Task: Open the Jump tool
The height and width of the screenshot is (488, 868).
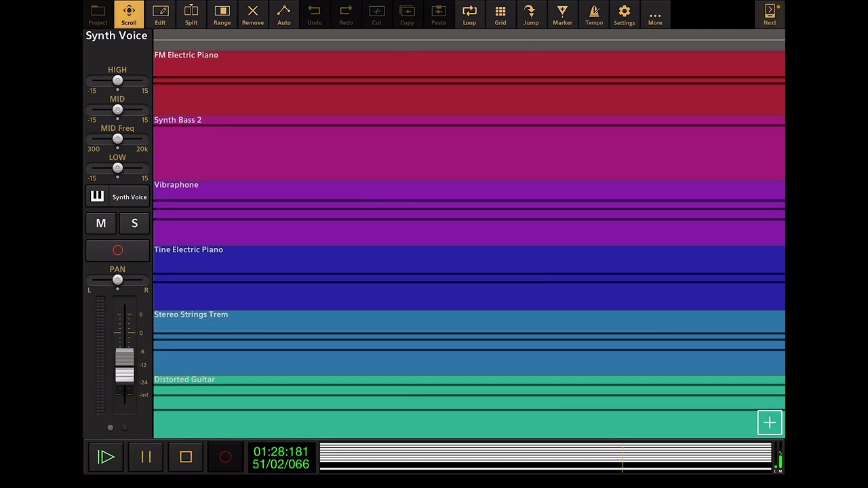Action: 531,14
